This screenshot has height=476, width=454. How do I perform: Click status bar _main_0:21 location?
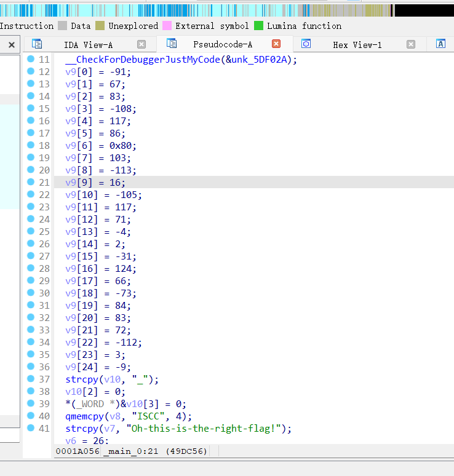coord(130,451)
